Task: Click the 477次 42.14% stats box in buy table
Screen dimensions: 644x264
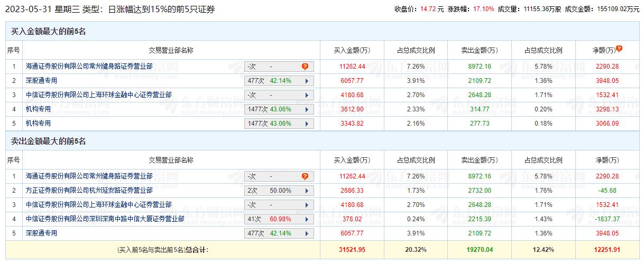Action: tap(274, 81)
